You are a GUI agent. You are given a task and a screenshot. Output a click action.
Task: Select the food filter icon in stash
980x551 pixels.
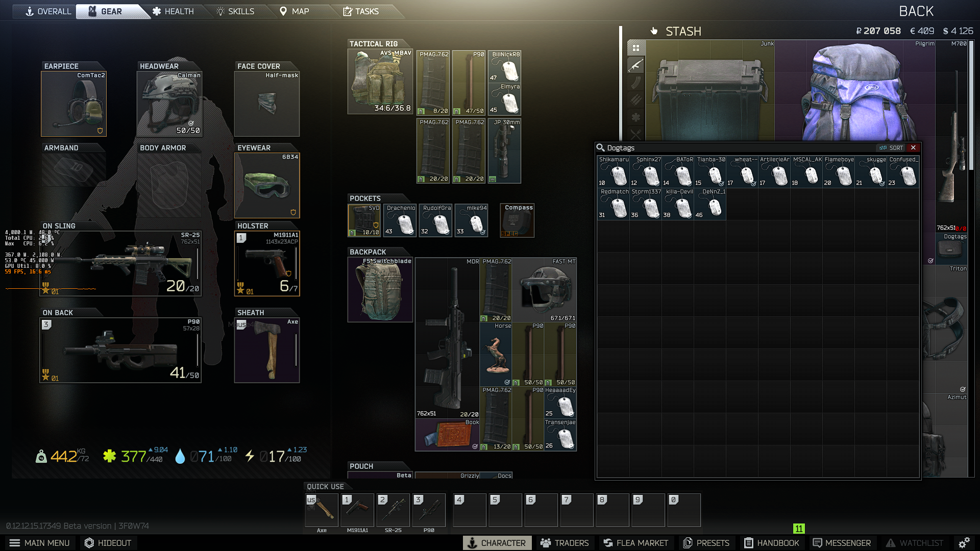coord(636,134)
